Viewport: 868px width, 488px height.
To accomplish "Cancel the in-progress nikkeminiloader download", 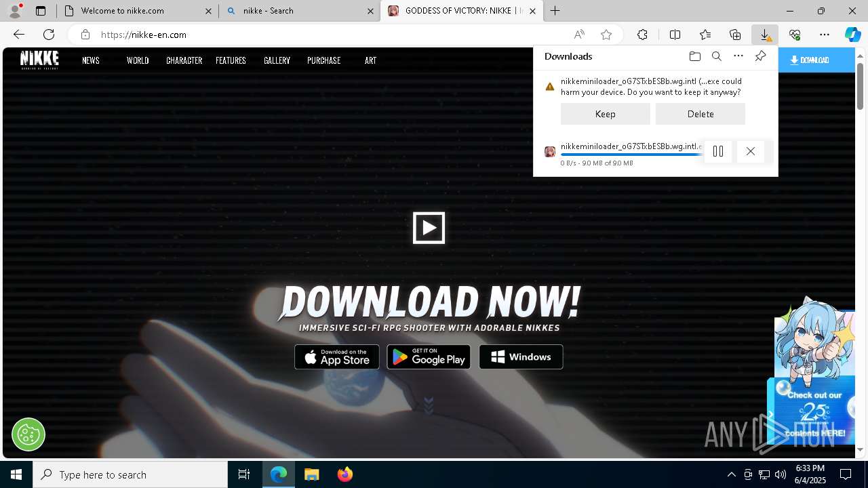I will pos(751,152).
